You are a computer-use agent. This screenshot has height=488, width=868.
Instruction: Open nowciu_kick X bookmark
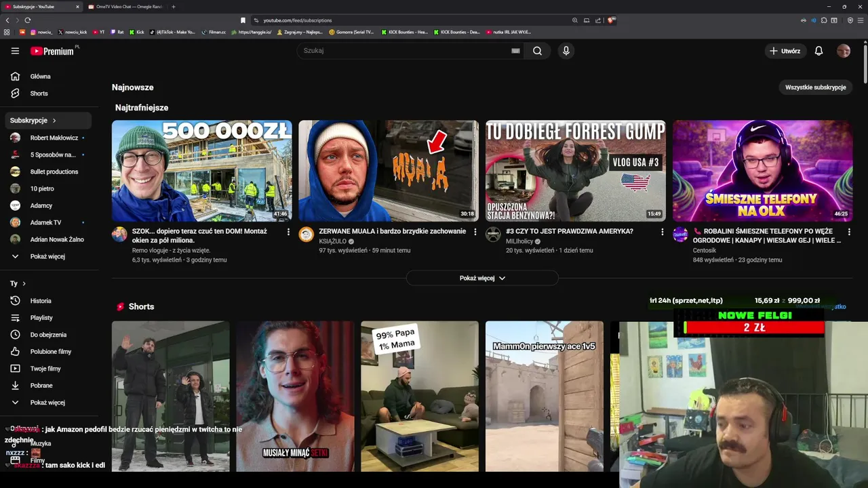click(x=73, y=32)
